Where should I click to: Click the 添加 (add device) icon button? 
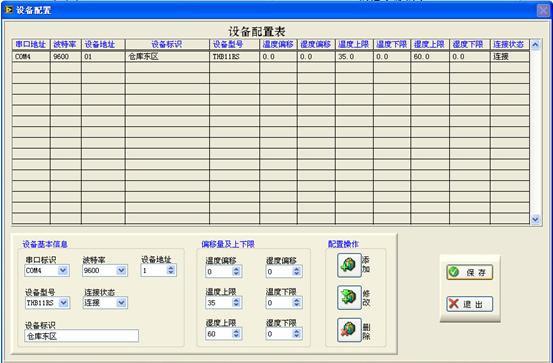[x=349, y=265]
